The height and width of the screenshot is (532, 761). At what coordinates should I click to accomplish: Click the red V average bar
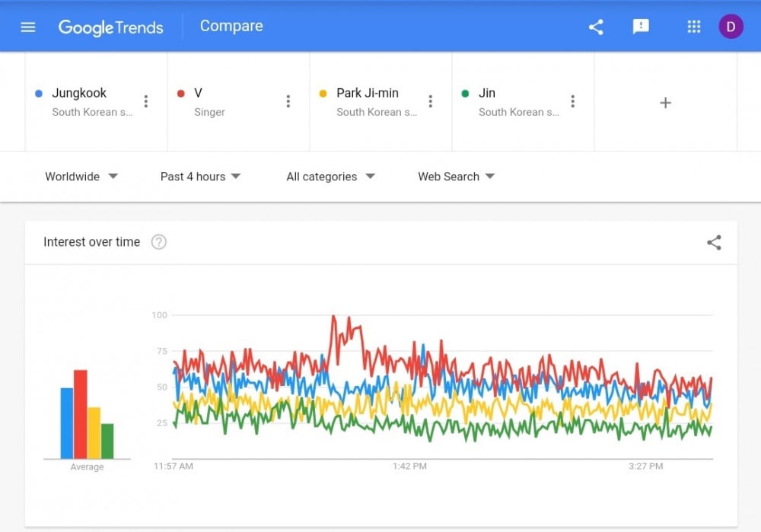[x=81, y=414]
